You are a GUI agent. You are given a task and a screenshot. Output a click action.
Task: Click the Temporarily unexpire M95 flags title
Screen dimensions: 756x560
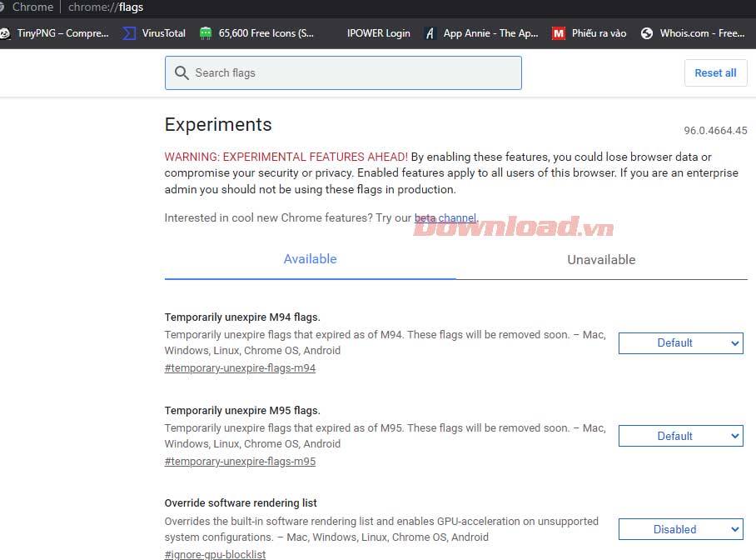(x=242, y=410)
